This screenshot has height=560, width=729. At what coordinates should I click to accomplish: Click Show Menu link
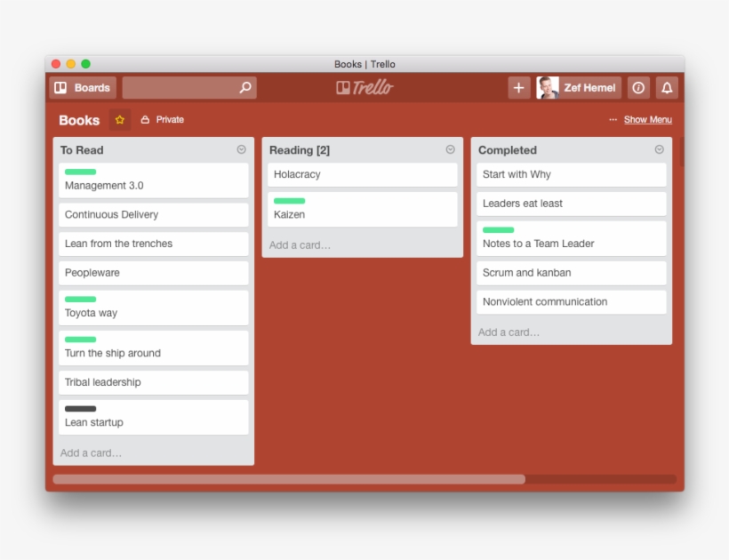tap(647, 120)
